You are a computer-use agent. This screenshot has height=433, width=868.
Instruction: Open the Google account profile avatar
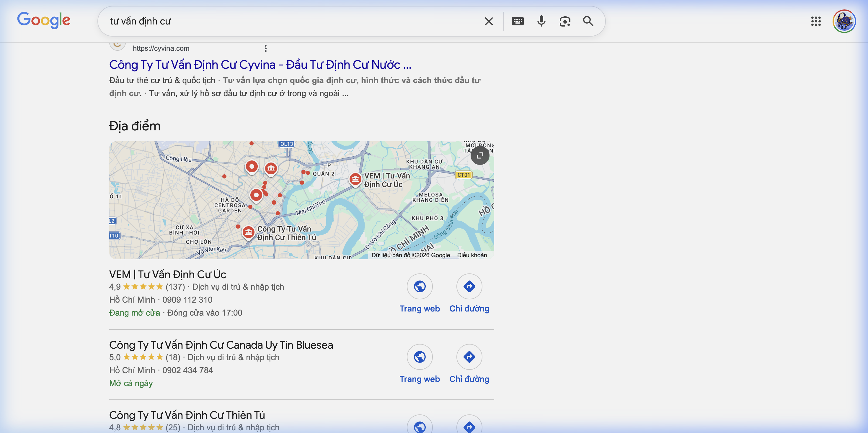coord(844,21)
